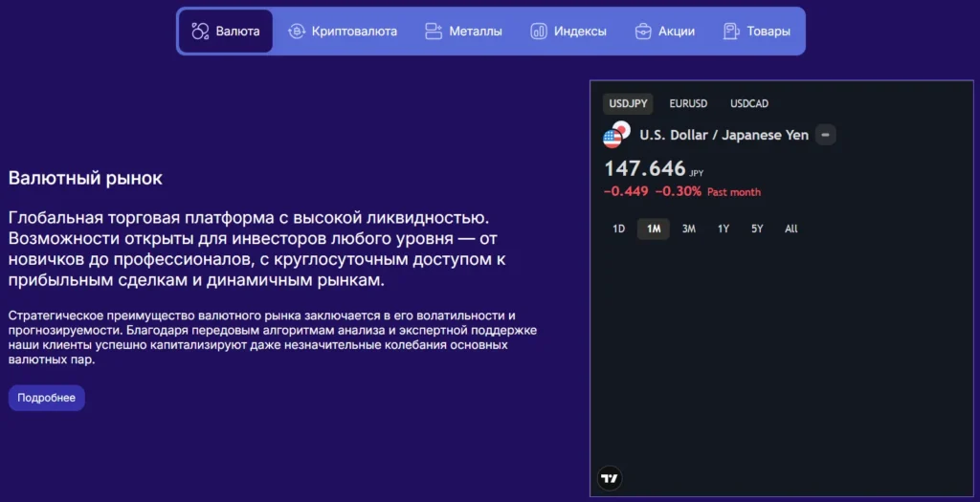This screenshot has height=502, width=980.
Task: Open the U.S. Dollar / Japanese Yen title link
Action: point(724,135)
